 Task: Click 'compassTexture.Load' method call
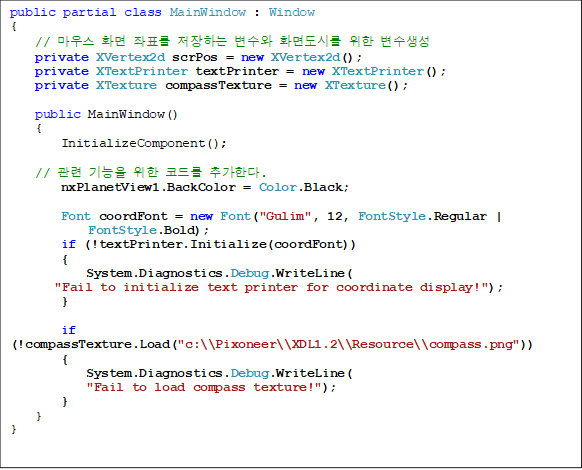tap(98, 345)
